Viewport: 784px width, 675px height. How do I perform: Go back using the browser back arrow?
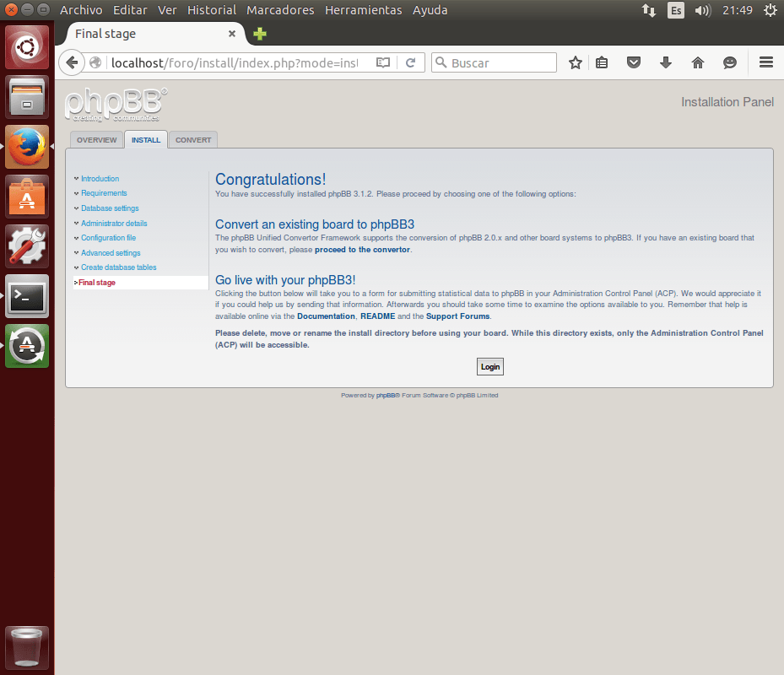click(x=72, y=63)
